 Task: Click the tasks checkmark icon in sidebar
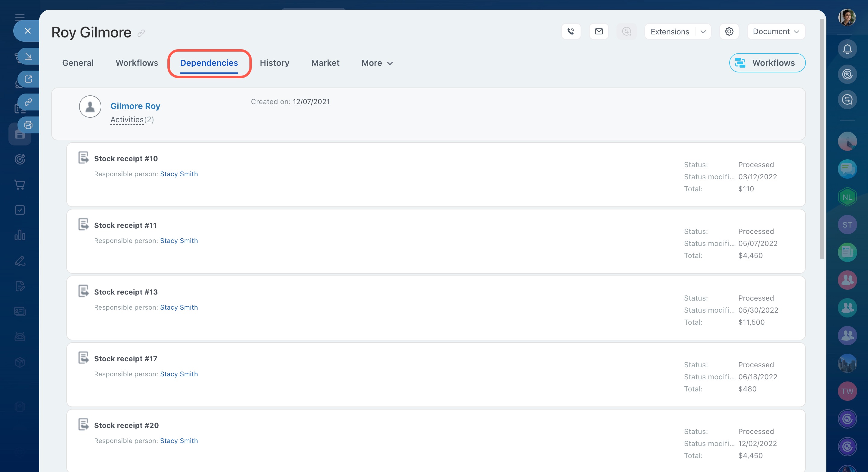click(x=20, y=210)
